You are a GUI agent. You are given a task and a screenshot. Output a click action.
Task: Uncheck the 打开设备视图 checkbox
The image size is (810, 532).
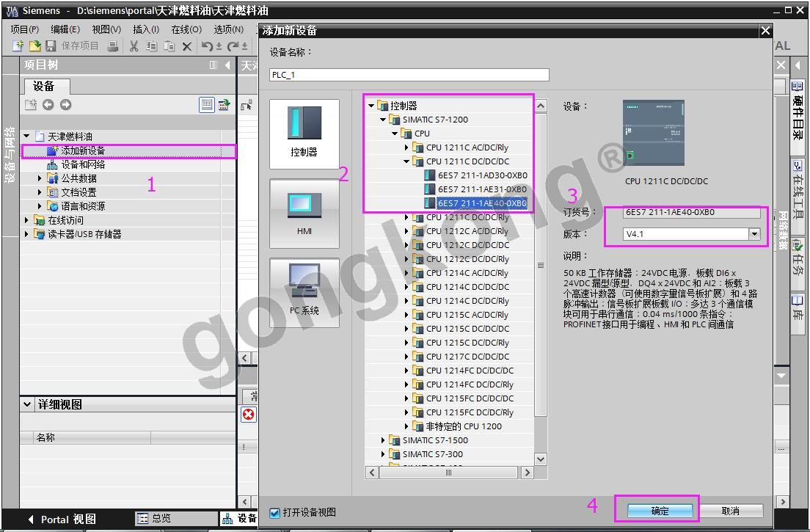point(274,512)
